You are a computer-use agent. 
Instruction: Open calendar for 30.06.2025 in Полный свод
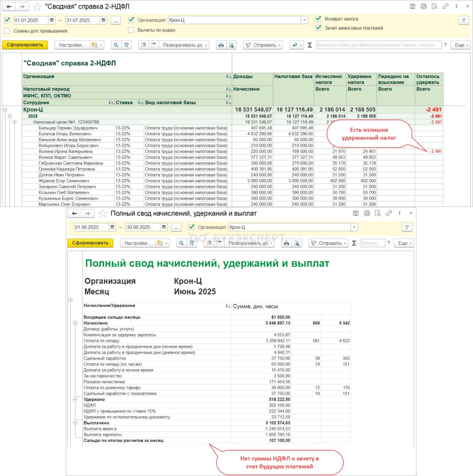(x=164, y=227)
